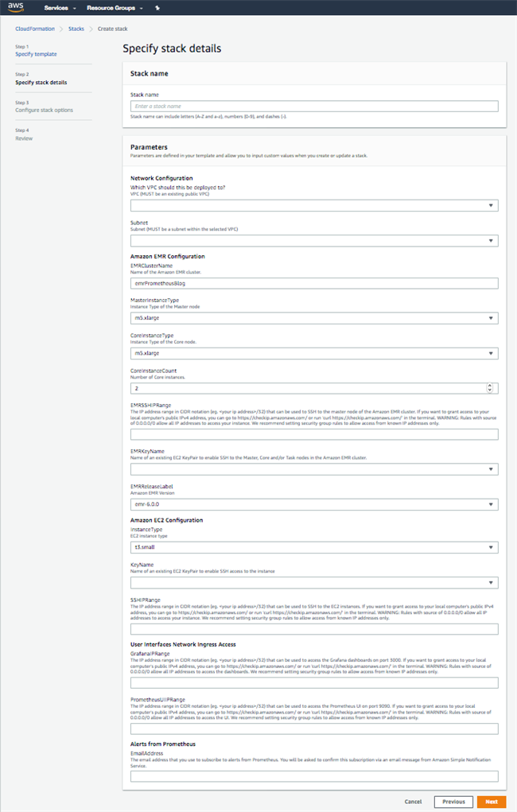
Task: Select Configure stack options step
Action: 44,111
